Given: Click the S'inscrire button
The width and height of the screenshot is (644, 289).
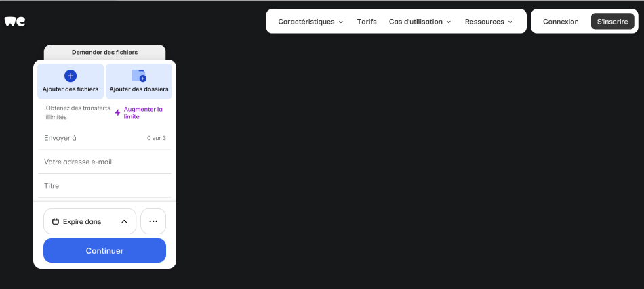Looking at the screenshot, I should 612,22.
